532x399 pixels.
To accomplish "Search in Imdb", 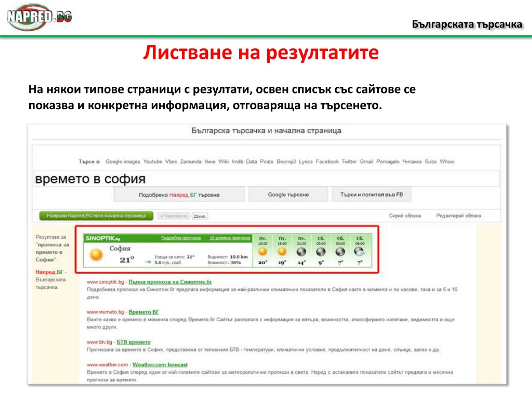I will point(237,161).
